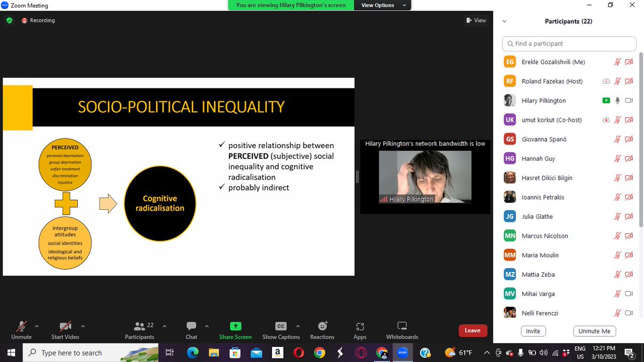The image size is (644, 362).
Task: Click Roland Fazekas's muted microphone icon
Action: tap(618, 81)
